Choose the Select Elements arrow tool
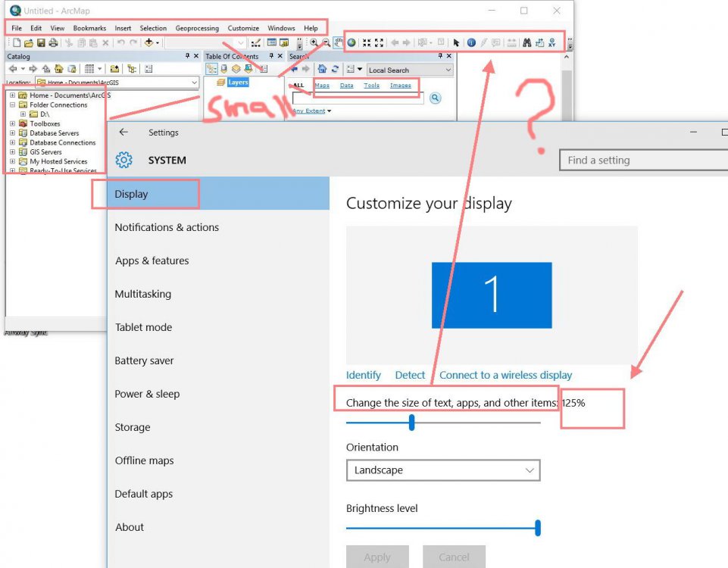 (456, 42)
